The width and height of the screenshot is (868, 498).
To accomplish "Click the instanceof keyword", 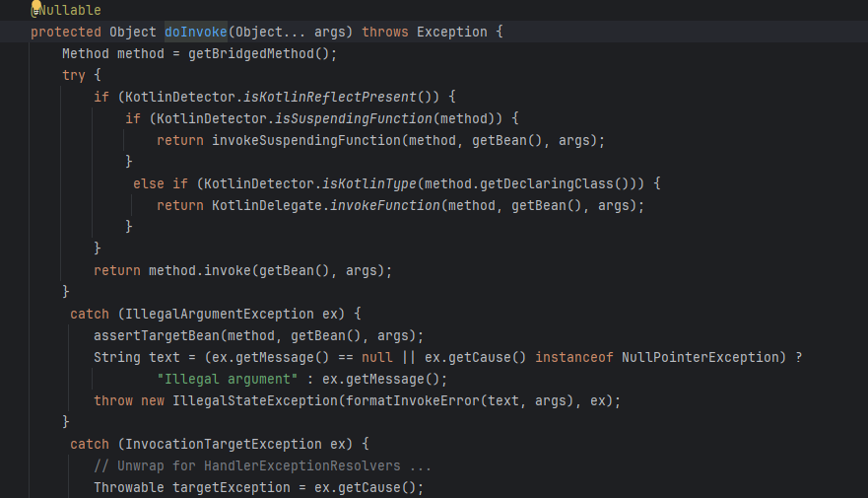I will pyautogui.click(x=574, y=357).
